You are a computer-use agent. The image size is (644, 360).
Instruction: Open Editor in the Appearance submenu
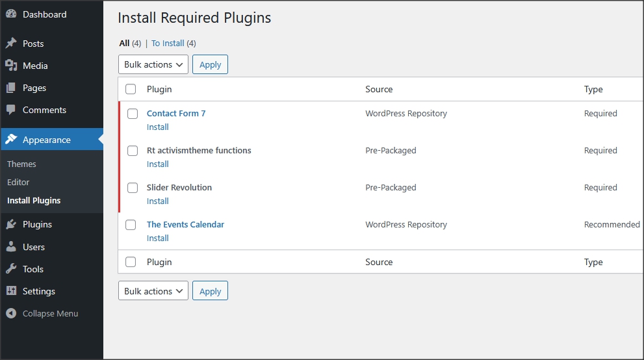click(18, 182)
